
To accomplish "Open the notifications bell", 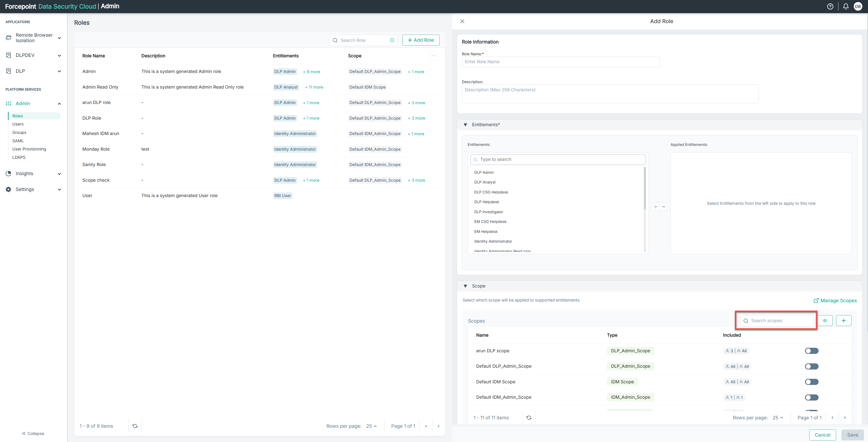I will (845, 6).
